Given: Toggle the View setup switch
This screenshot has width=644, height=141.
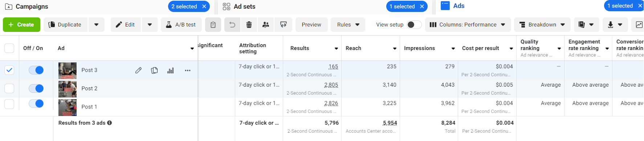Looking at the screenshot, I should 414,25.
